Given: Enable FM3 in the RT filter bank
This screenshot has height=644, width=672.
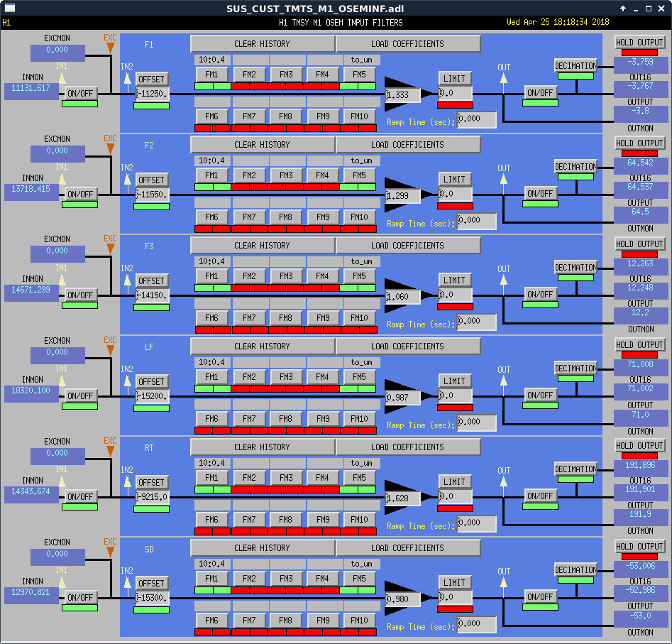Looking at the screenshot, I should 286,477.
